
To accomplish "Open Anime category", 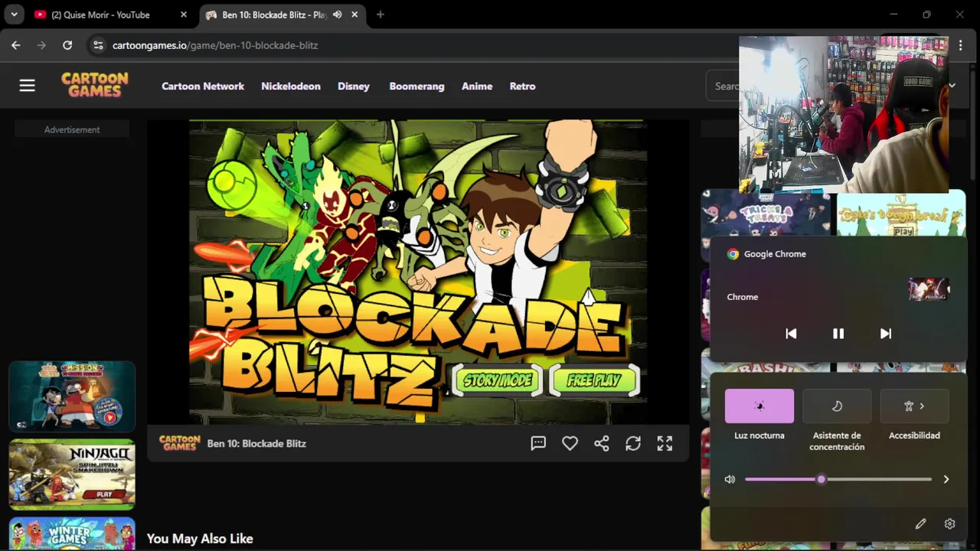I will (477, 86).
